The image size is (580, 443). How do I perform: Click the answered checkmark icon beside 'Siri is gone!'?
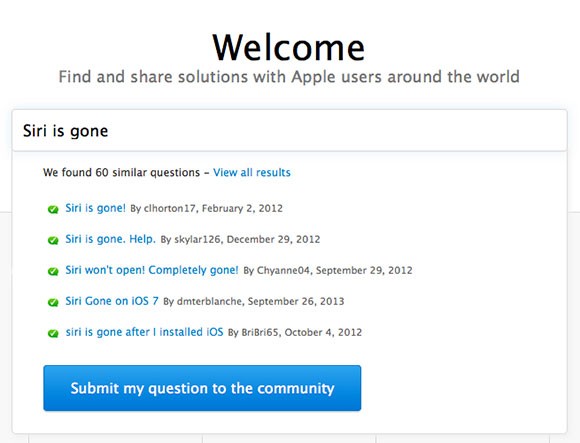(53, 210)
